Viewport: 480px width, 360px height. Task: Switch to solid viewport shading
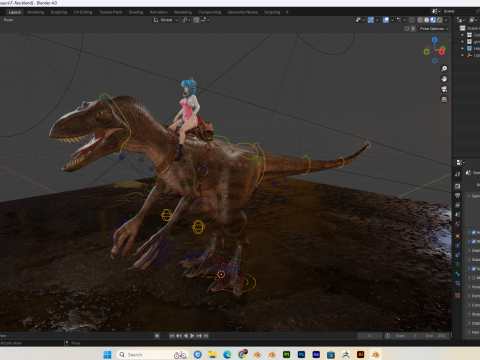[x=426, y=20]
